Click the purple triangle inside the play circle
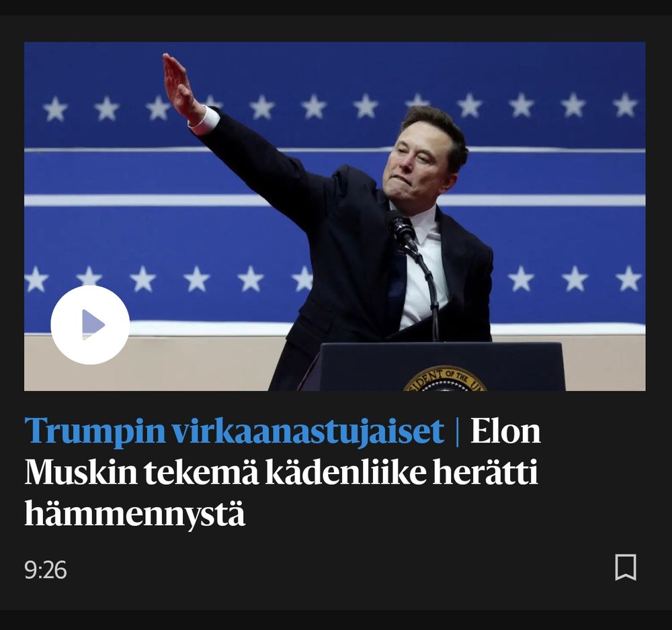 [x=93, y=325]
